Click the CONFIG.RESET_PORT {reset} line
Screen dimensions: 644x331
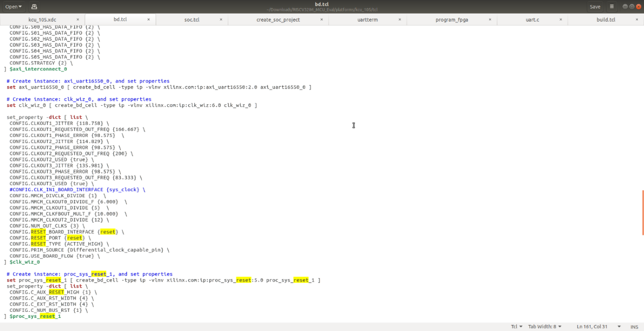coord(50,238)
